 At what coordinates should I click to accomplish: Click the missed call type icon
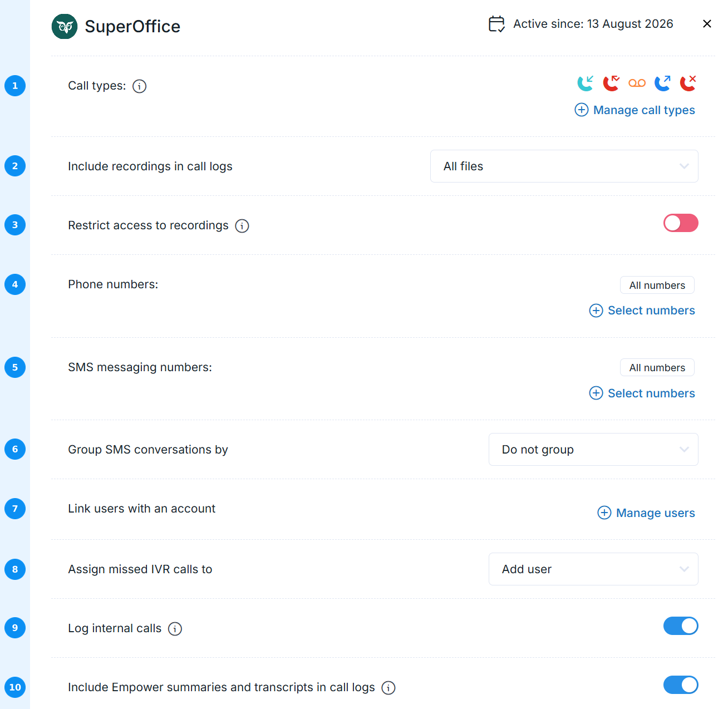point(611,83)
